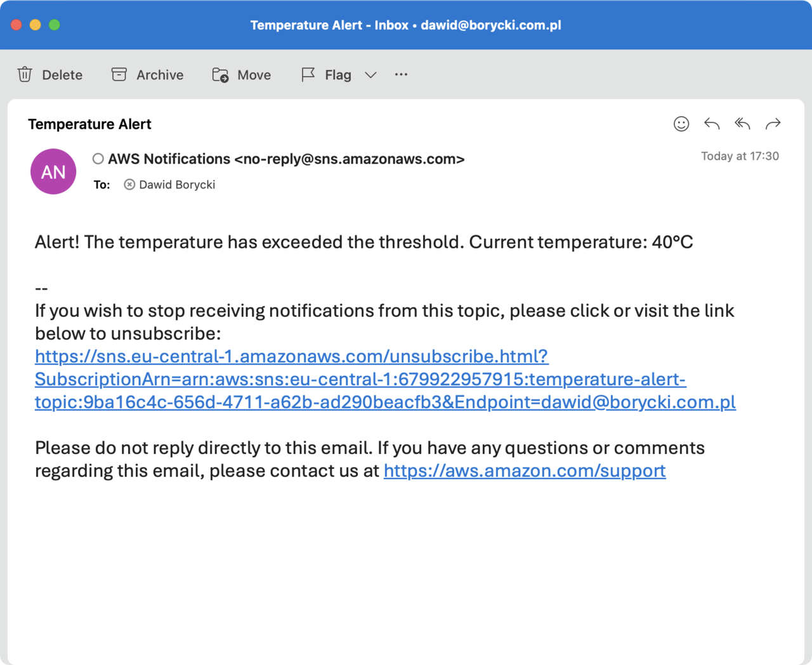Screen dimensions: 812x665
Task: Click the AN sender avatar
Action: pos(53,172)
